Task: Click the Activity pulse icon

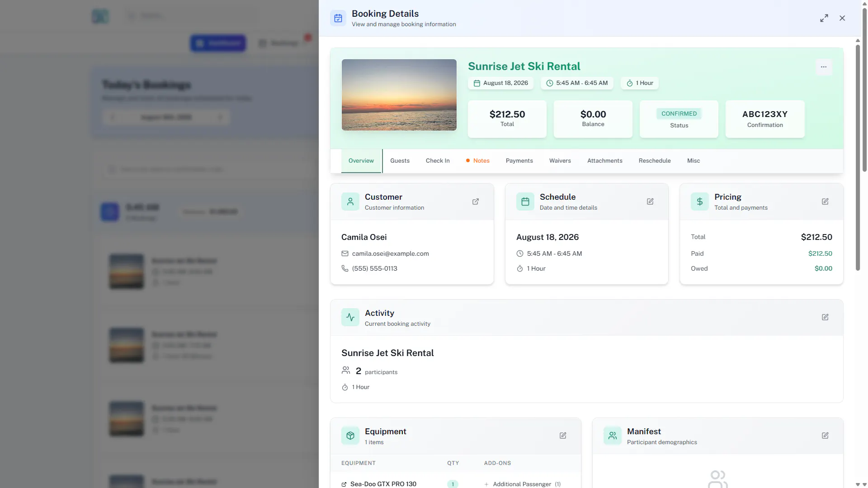Action: click(x=350, y=317)
